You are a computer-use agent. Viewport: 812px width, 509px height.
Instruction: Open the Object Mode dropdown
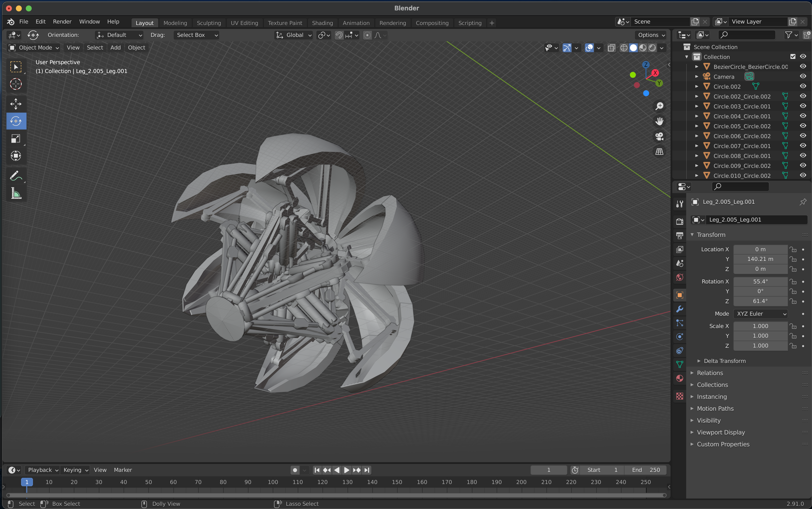point(33,48)
